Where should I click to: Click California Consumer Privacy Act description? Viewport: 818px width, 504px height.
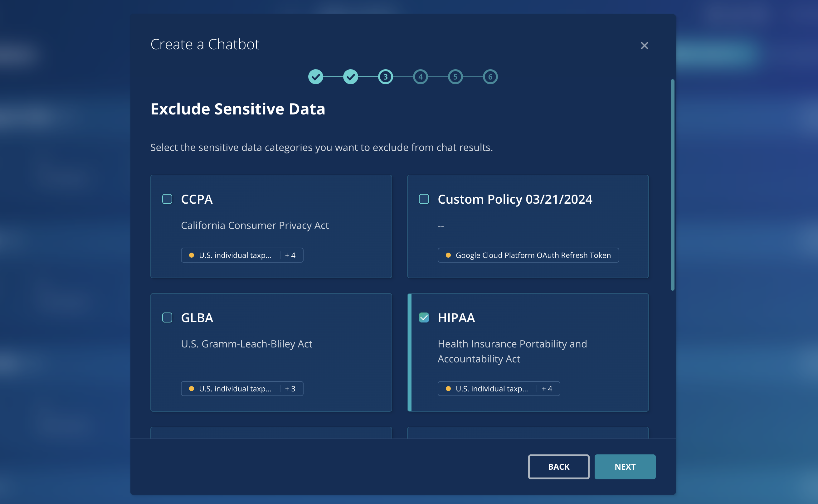click(x=255, y=225)
